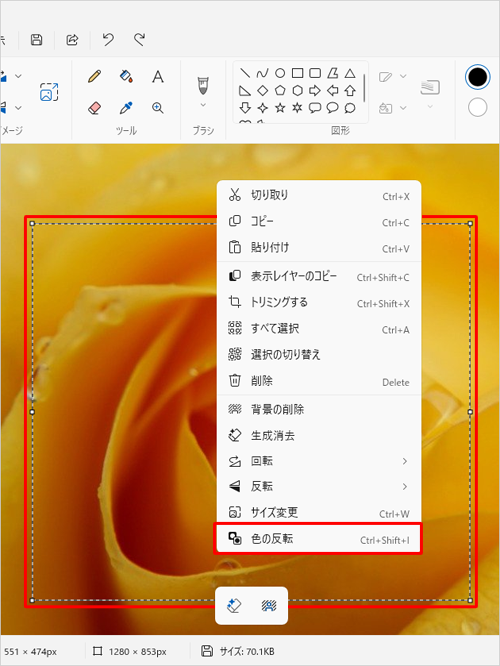Image resolution: width=500 pixels, height=666 pixels.
Task: Choose the Triangle shape
Action: [x=350, y=73]
